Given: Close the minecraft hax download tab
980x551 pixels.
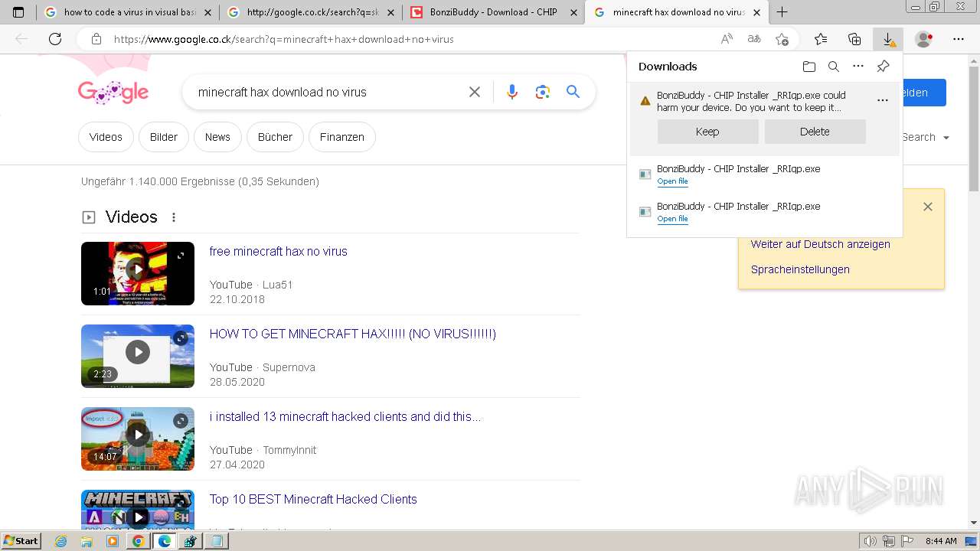Looking at the screenshot, I should tap(757, 12).
